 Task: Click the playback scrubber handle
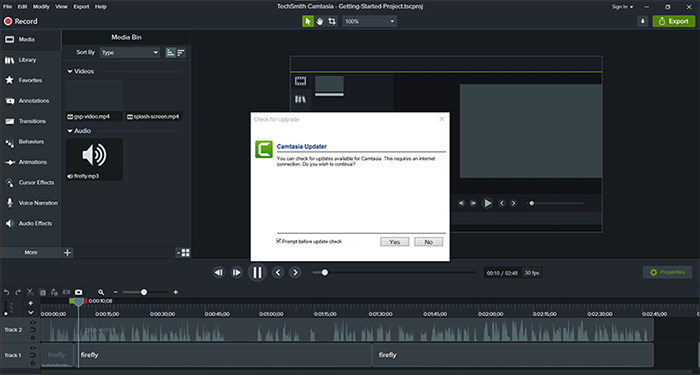325,272
